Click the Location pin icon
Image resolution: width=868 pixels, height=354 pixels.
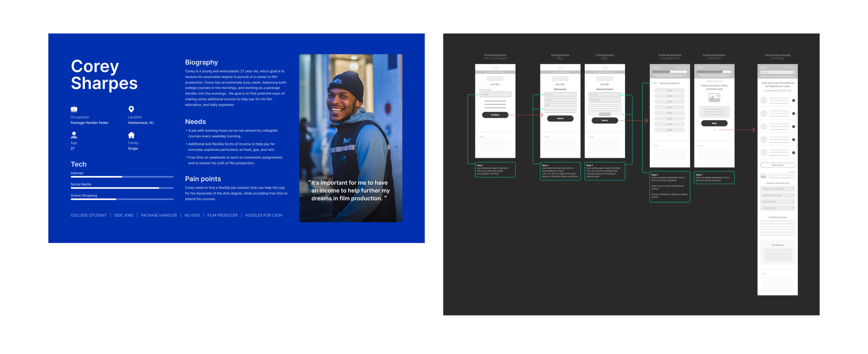(131, 109)
